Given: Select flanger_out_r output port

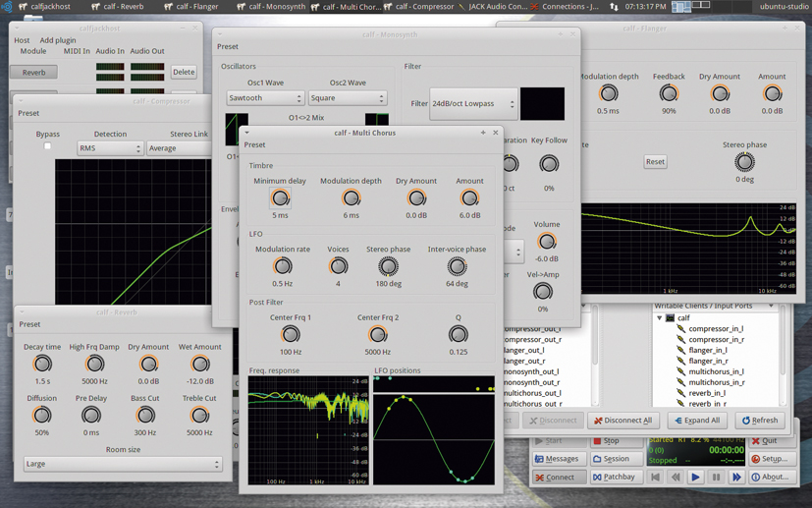Looking at the screenshot, I should (524, 361).
